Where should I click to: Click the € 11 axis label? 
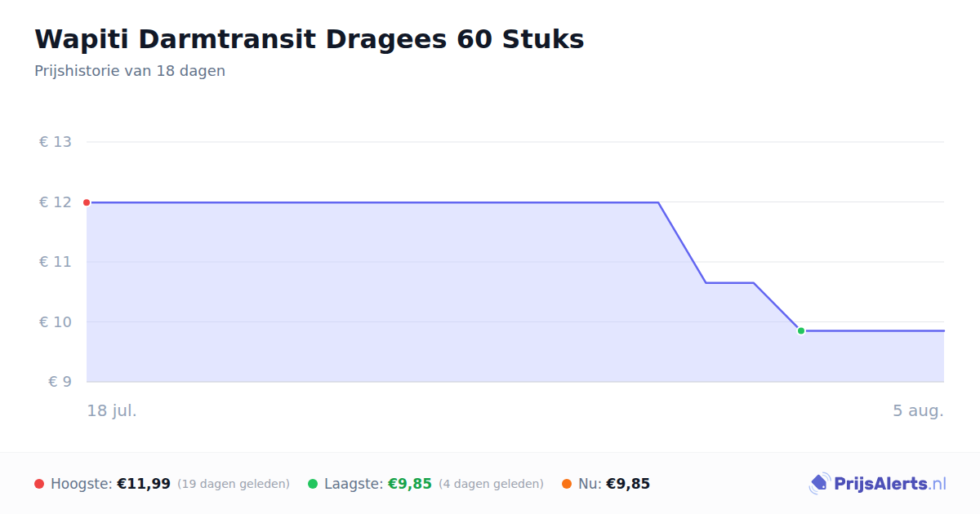pyautogui.click(x=56, y=262)
